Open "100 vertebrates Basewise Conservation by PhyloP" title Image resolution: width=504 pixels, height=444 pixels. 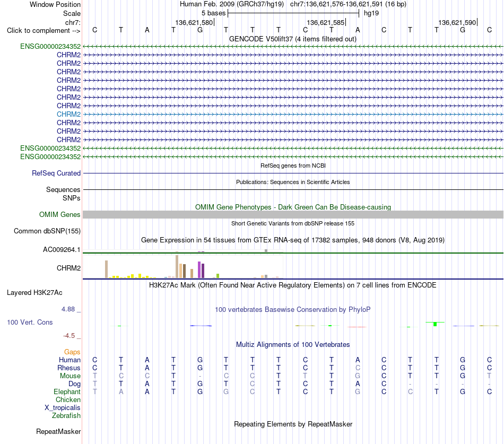pos(293,310)
